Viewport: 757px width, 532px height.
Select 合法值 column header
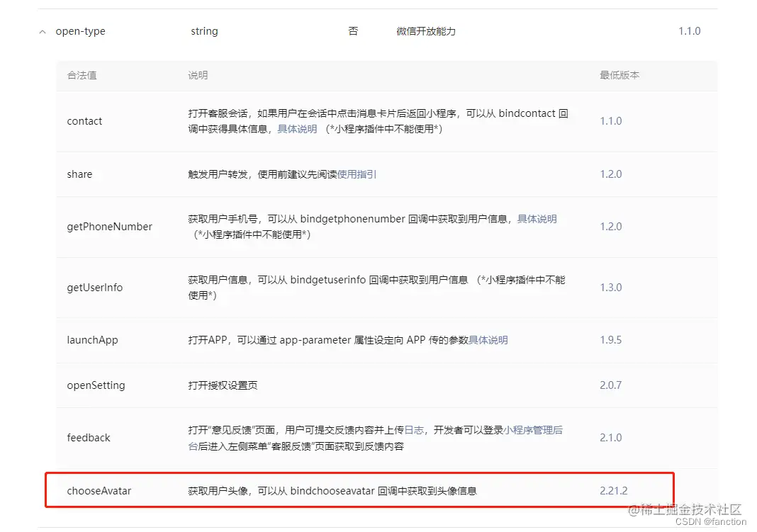82,75
